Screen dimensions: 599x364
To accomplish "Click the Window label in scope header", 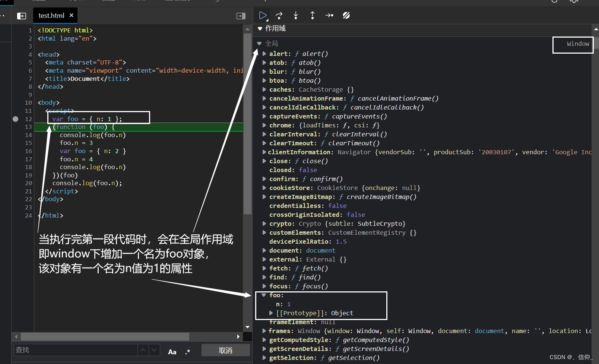I will (x=578, y=44).
